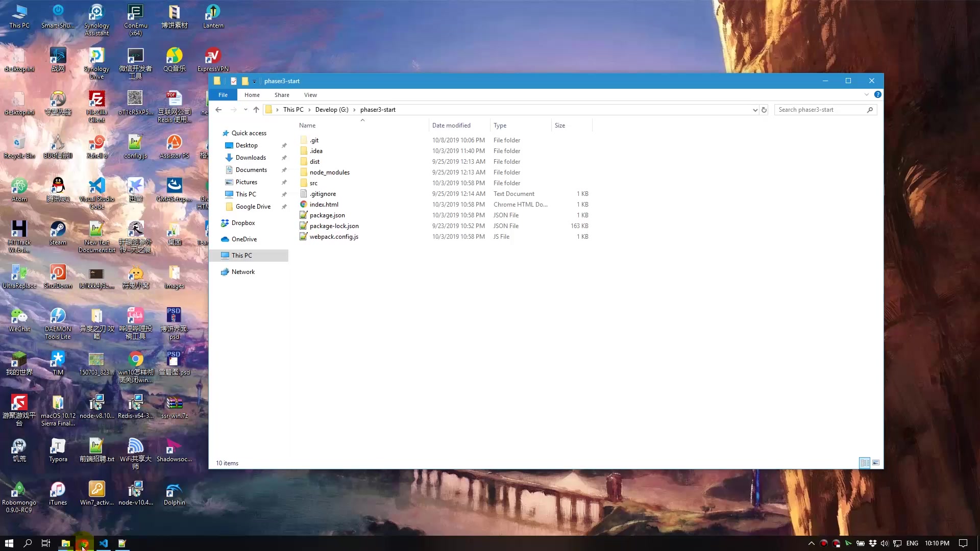The height and width of the screenshot is (551, 980).
Task: Click the Home ribbon tab
Action: click(x=253, y=95)
